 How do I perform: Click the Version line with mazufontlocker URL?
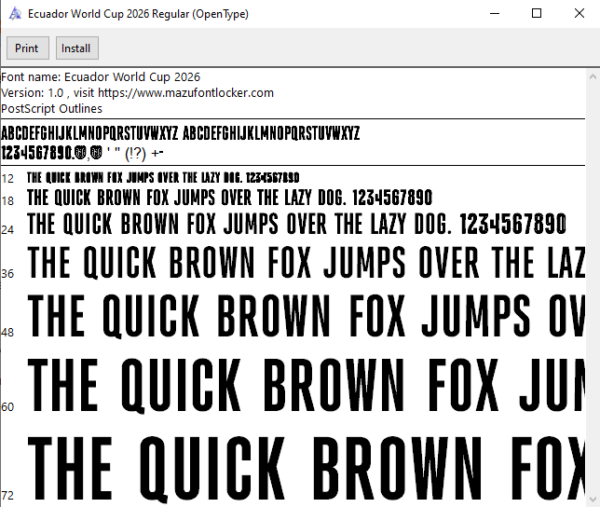pyautogui.click(x=137, y=93)
